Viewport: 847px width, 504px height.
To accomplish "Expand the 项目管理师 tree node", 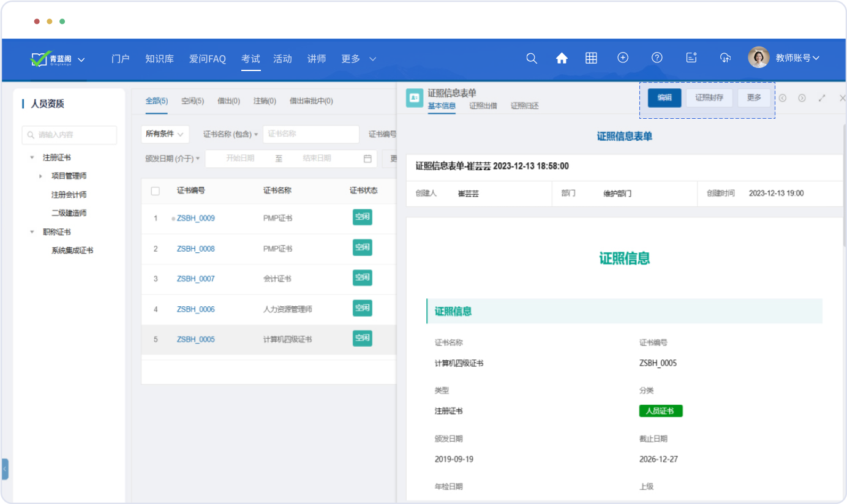I will [x=41, y=176].
